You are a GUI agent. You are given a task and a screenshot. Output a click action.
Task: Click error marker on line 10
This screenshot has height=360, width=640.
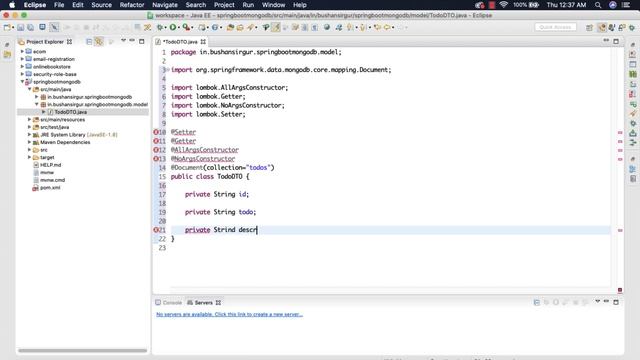156,132
